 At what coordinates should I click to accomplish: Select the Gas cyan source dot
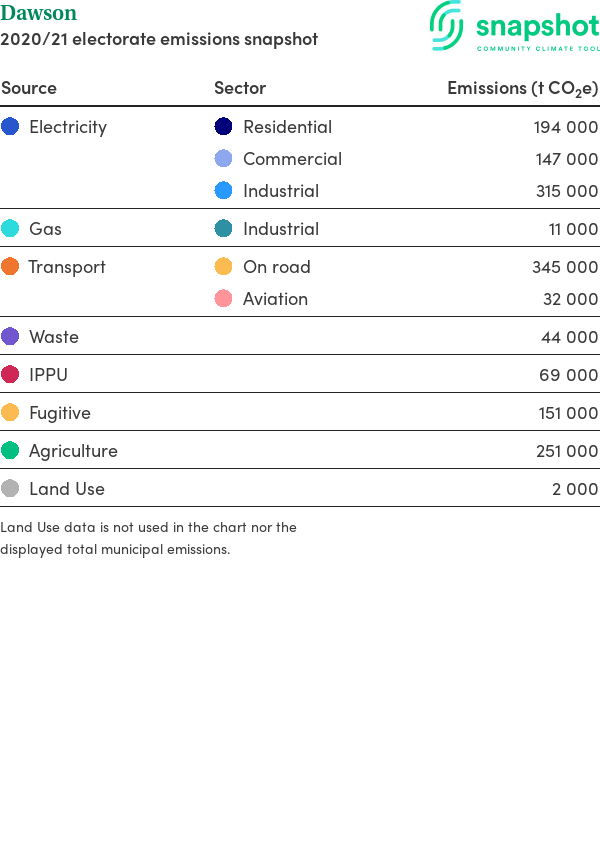point(10,228)
